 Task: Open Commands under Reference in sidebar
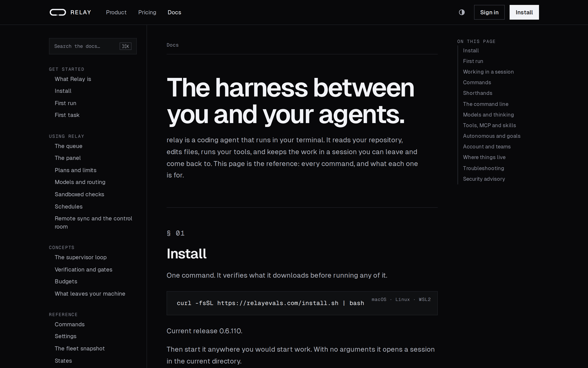point(69,324)
